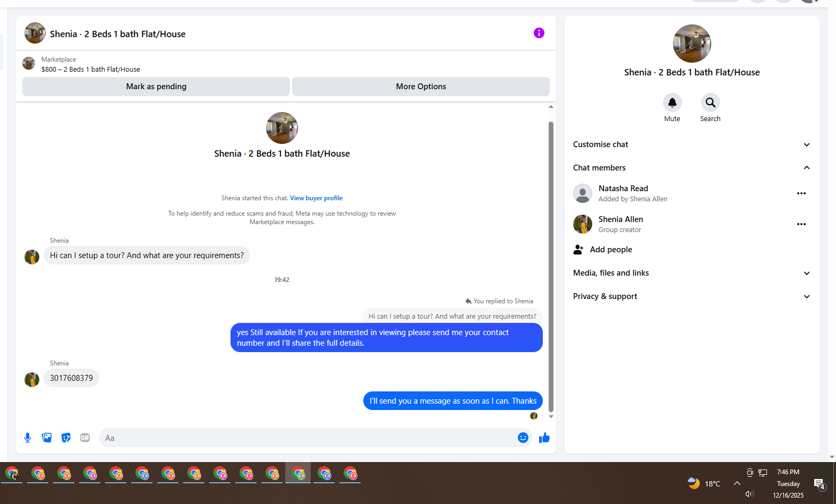
Task: Send a thumbs-up like
Action: click(x=544, y=438)
